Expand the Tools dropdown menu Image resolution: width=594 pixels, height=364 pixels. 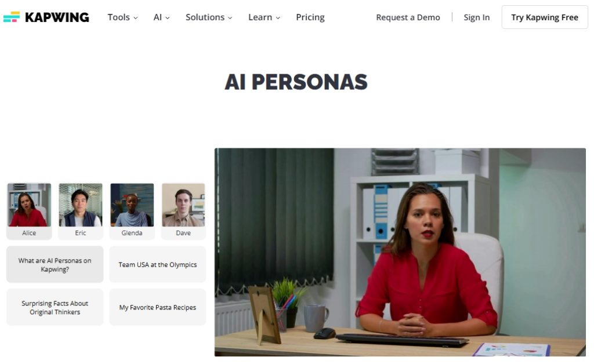click(122, 17)
